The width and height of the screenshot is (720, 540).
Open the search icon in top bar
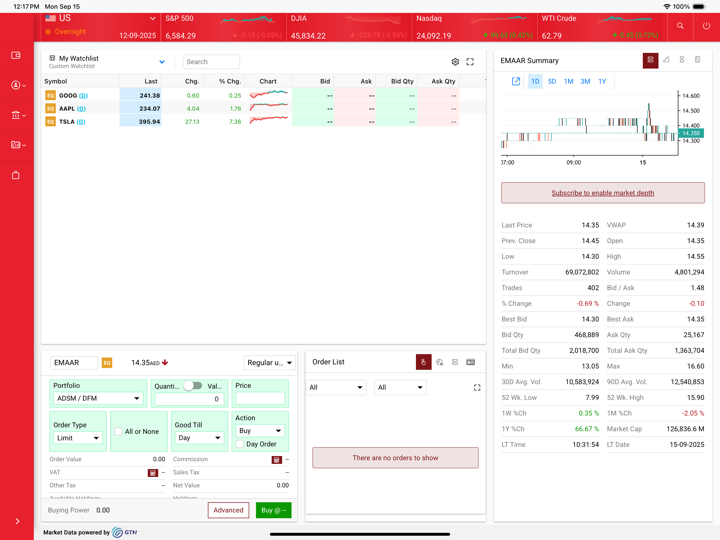[x=680, y=26]
